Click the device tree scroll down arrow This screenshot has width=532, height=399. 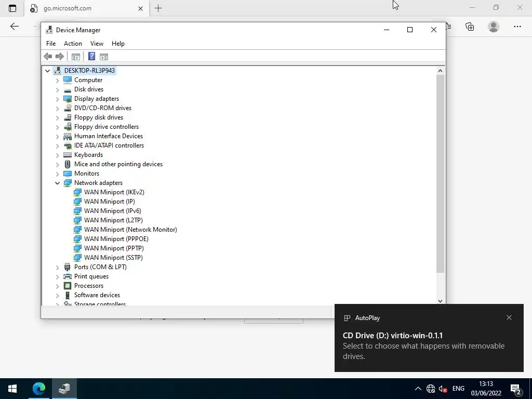pos(440,301)
